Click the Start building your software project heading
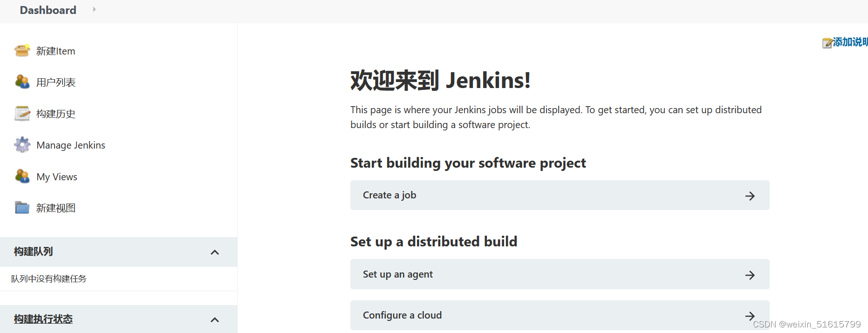 (x=468, y=163)
